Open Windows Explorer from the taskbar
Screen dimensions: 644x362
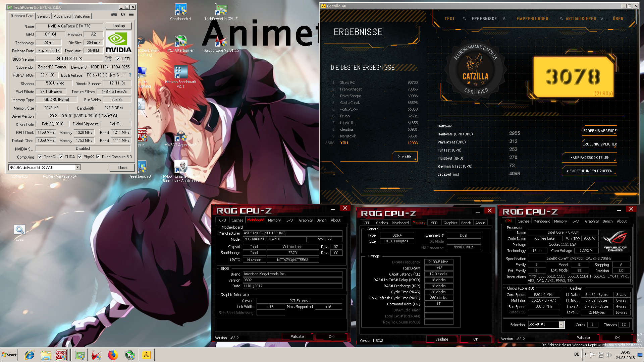[46, 355]
